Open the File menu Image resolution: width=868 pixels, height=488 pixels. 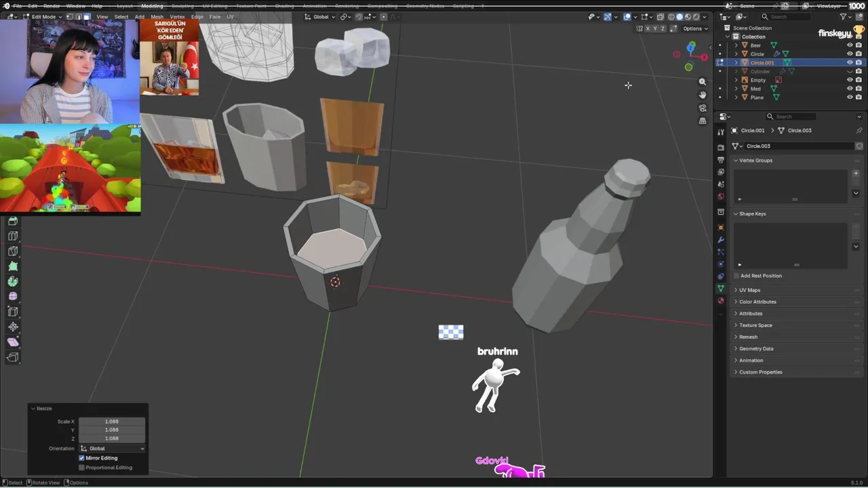(x=18, y=6)
